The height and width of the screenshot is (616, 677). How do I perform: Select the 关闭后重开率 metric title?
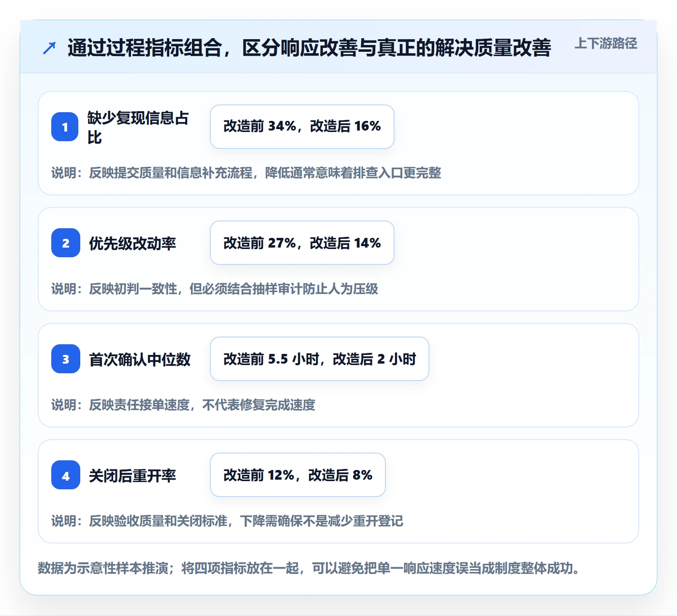(x=132, y=475)
